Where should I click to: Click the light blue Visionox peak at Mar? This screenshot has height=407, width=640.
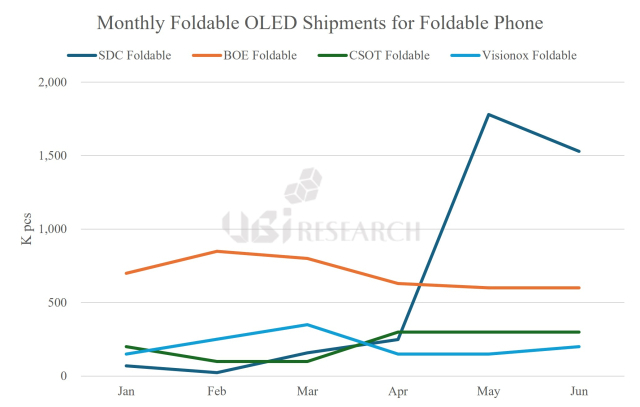pos(307,325)
